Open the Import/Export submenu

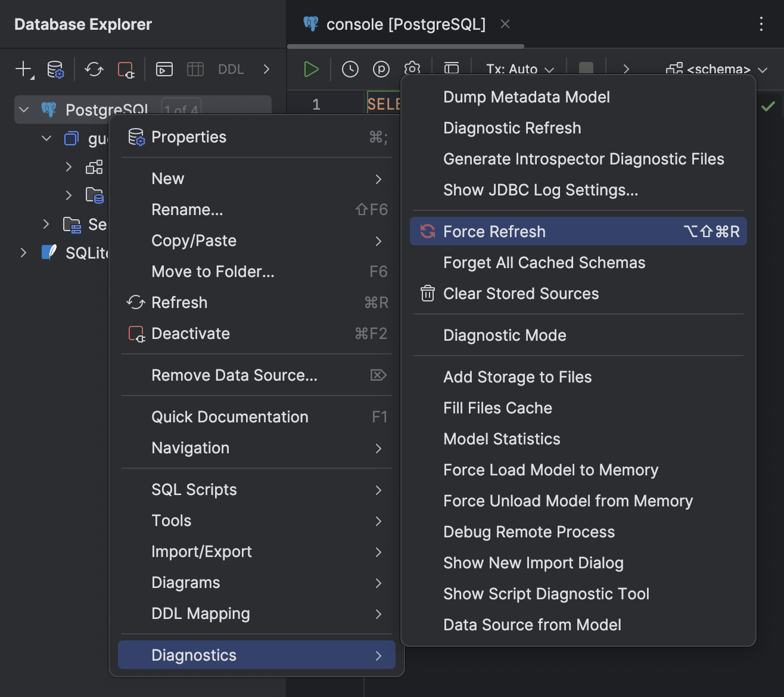coord(201,552)
